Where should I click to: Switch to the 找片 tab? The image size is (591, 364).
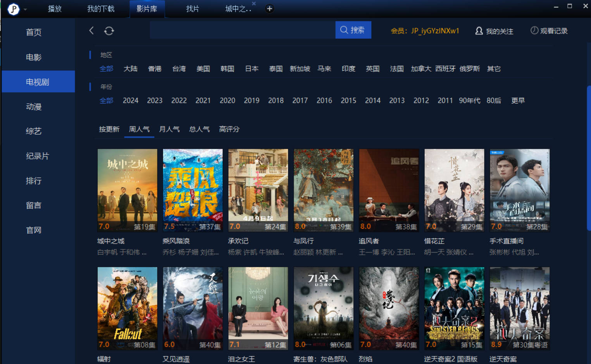pyautogui.click(x=193, y=9)
